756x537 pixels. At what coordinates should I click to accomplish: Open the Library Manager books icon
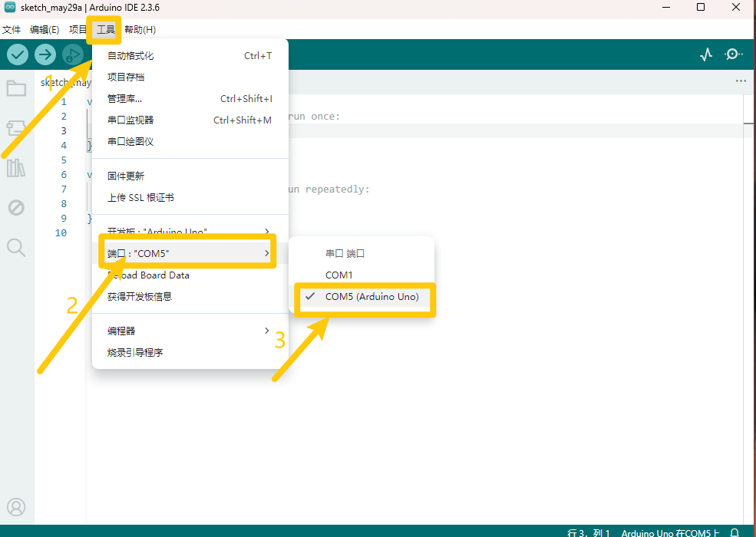(16, 168)
